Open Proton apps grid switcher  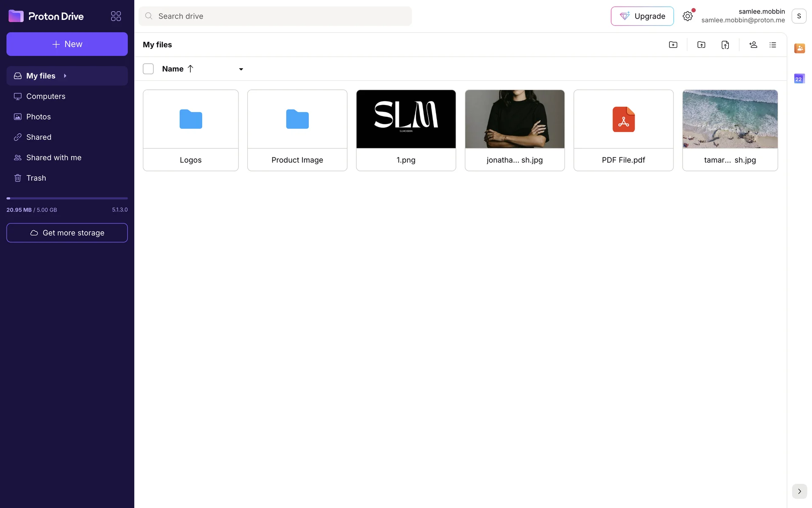click(116, 16)
